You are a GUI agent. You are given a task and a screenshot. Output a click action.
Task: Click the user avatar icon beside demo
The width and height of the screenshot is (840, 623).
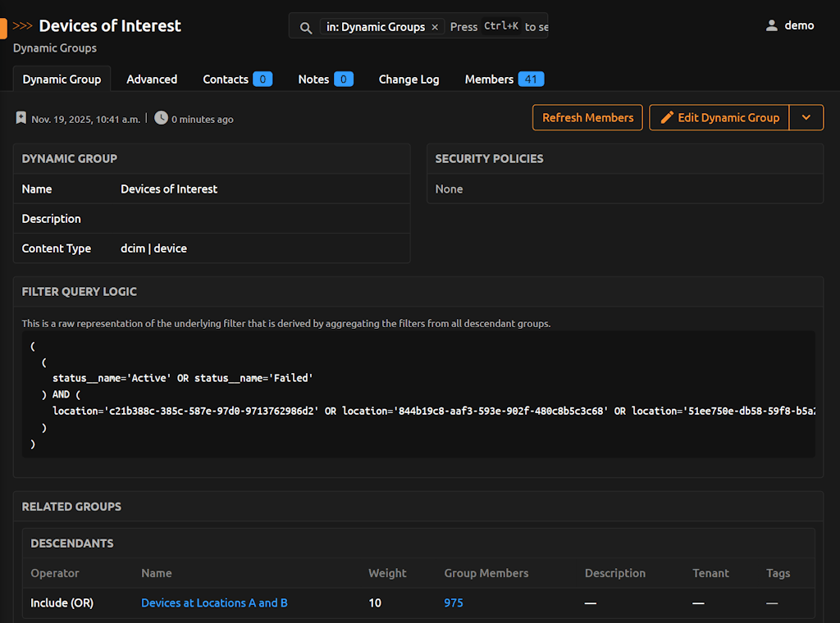[x=771, y=25]
